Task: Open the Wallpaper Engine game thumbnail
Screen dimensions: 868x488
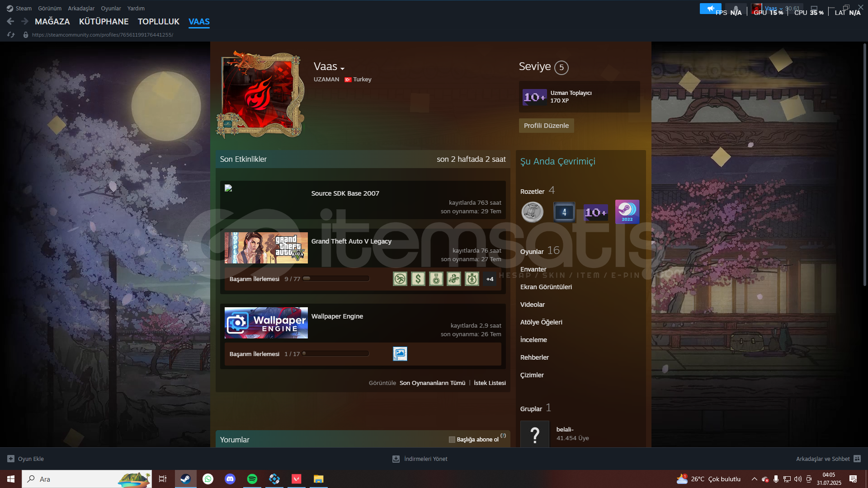Action: click(x=266, y=323)
